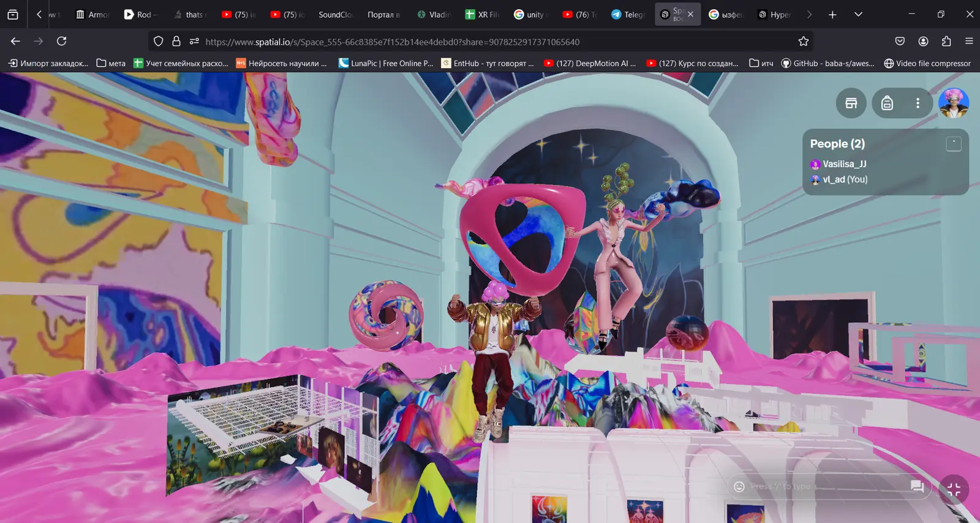Show site security padlock info
This screenshot has height=523, width=980.
point(176,42)
